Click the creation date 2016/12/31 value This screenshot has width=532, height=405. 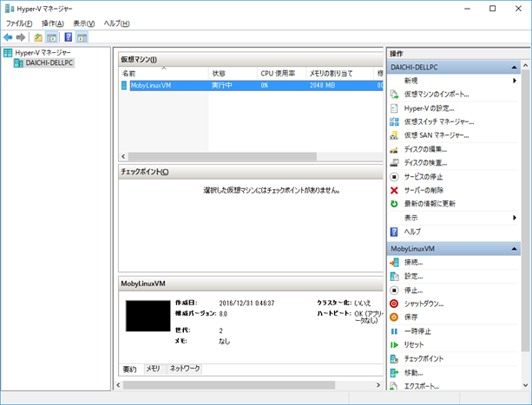(x=246, y=303)
